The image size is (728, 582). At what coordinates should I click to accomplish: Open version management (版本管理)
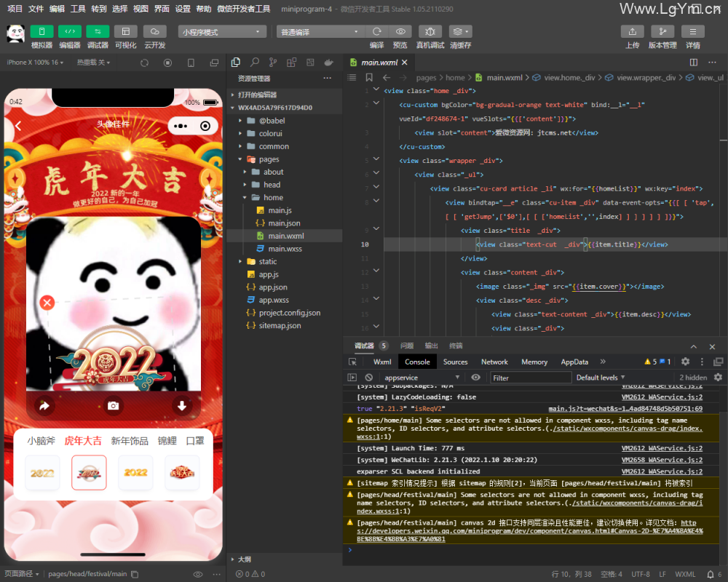tap(662, 31)
